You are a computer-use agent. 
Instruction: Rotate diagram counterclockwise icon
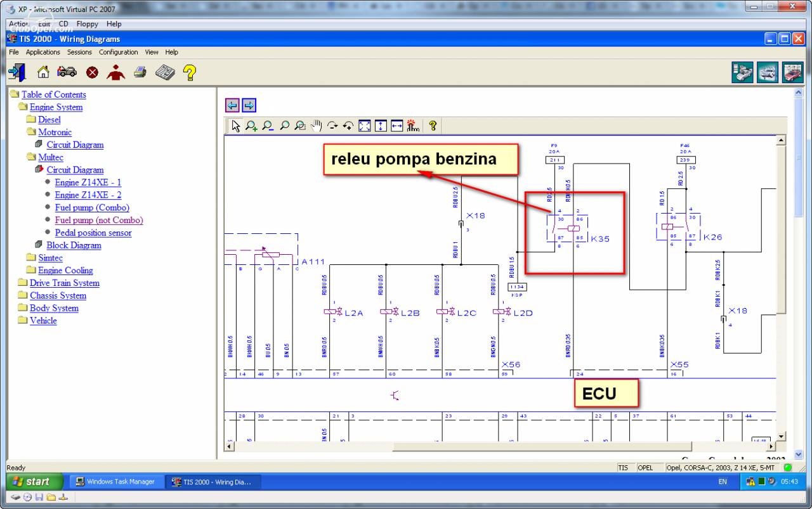(348, 126)
